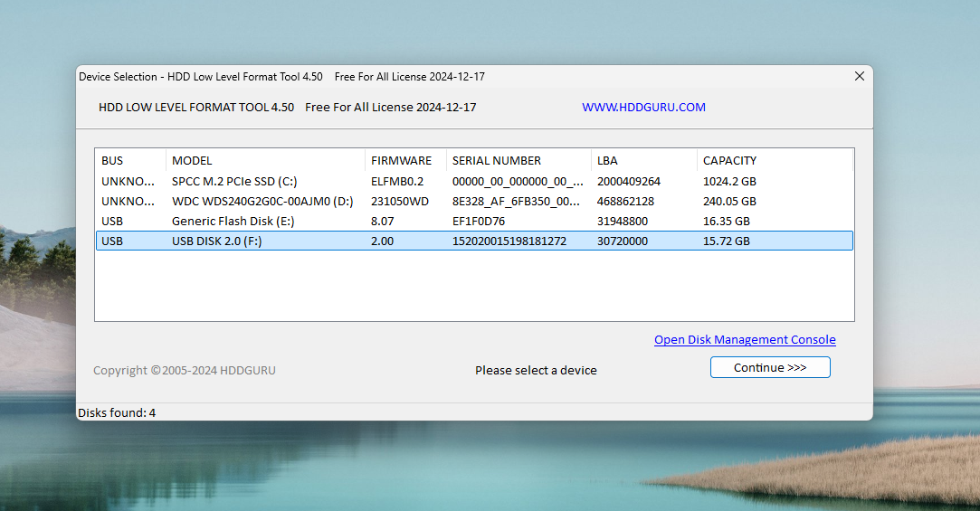
Task: Click serial number starting 8E328_AF
Action: [517, 201]
